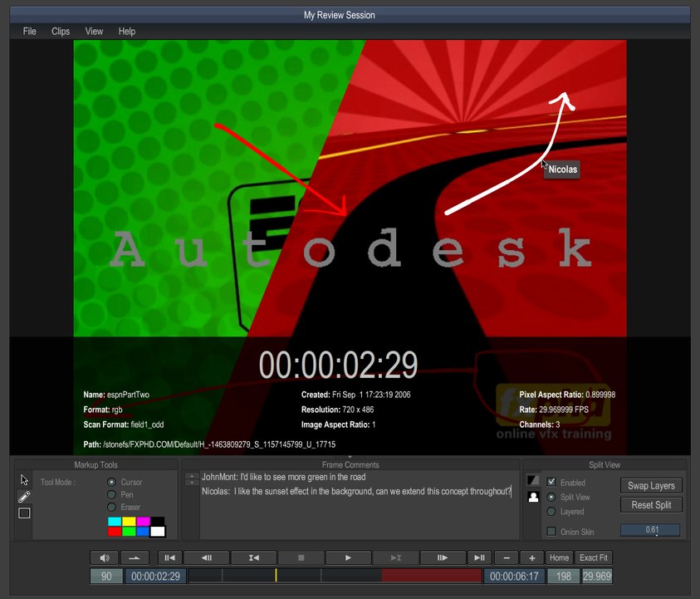Click the Exact Fit button
The height and width of the screenshot is (599, 700).
click(594, 557)
